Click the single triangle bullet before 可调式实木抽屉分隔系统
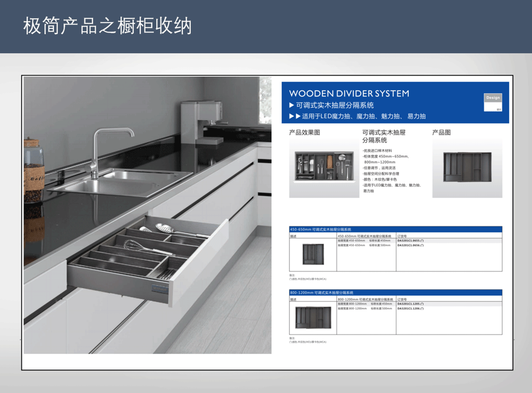The width and height of the screenshot is (532, 393). point(292,105)
